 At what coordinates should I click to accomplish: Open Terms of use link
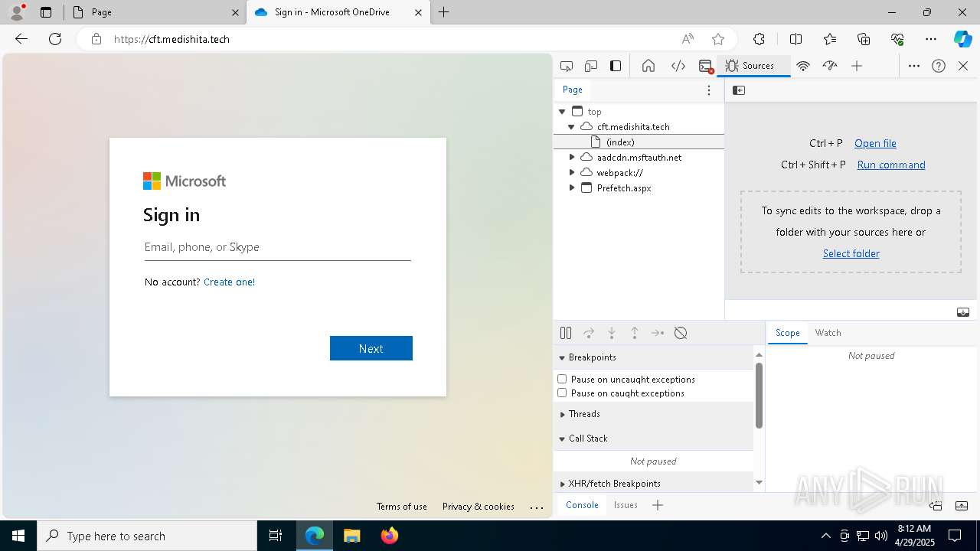pos(402,507)
